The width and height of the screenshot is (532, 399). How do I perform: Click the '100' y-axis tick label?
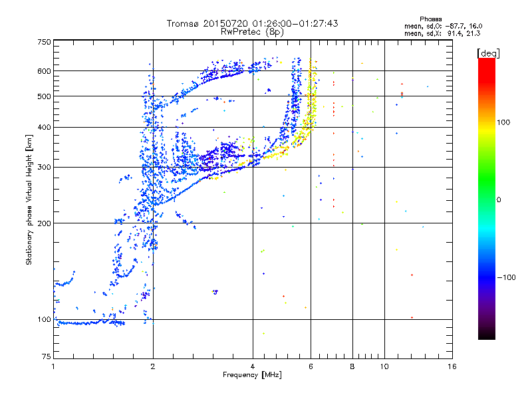[44, 320]
